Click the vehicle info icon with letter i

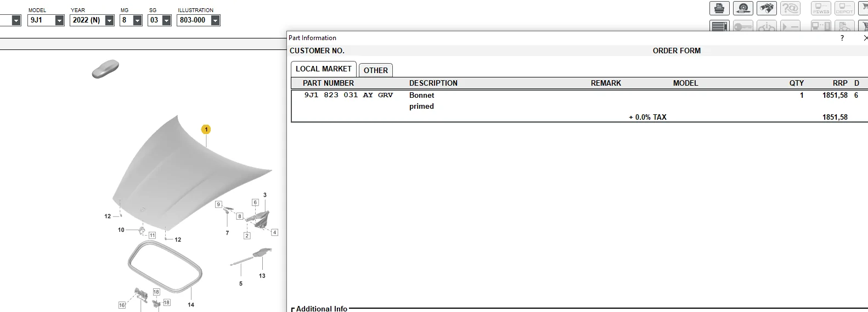[x=766, y=26]
